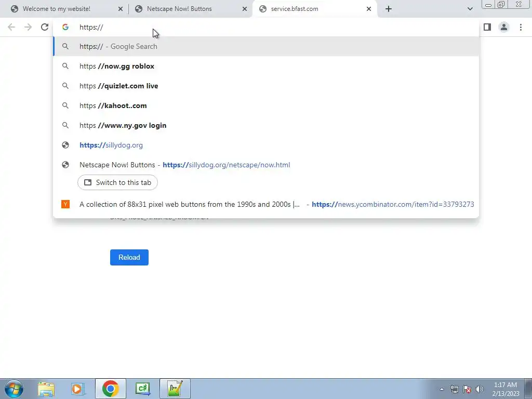
Task: Click search icon beside 'quizlet.com live'
Action: pyautogui.click(x=65, y=86)
